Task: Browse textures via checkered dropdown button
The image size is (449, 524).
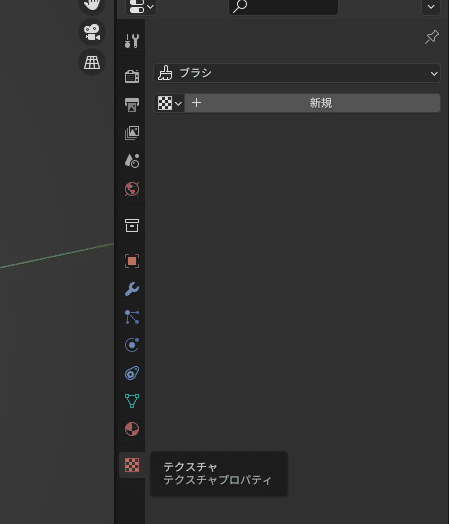Action: tap(169, 103)
